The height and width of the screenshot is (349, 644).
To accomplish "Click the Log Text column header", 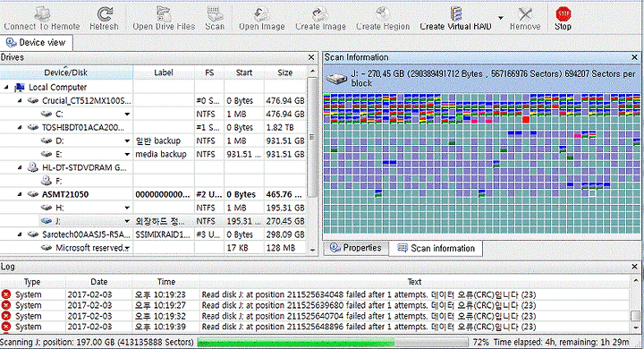I will [414, 282].
